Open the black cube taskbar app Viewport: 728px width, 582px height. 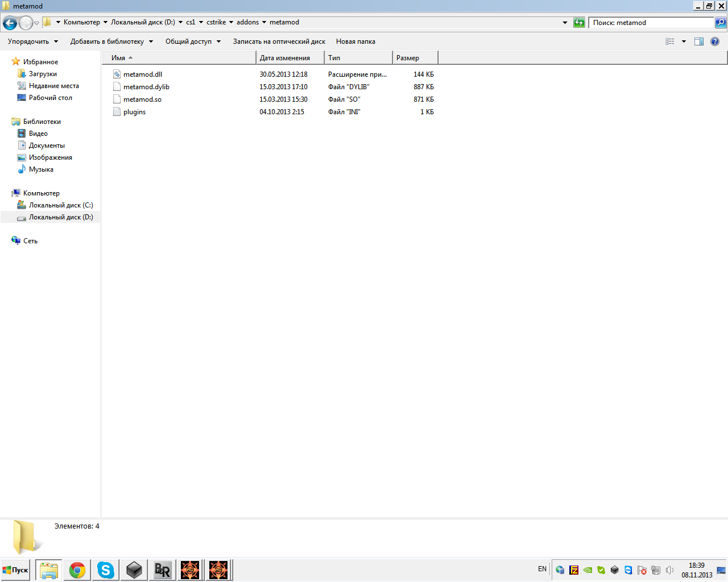coord(134,570)
